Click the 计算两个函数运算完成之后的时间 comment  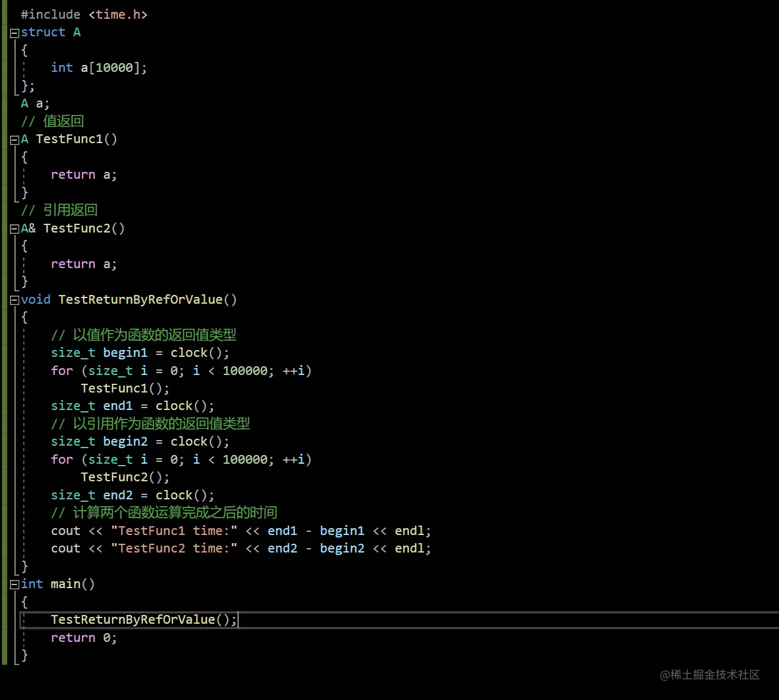(164, 512)
